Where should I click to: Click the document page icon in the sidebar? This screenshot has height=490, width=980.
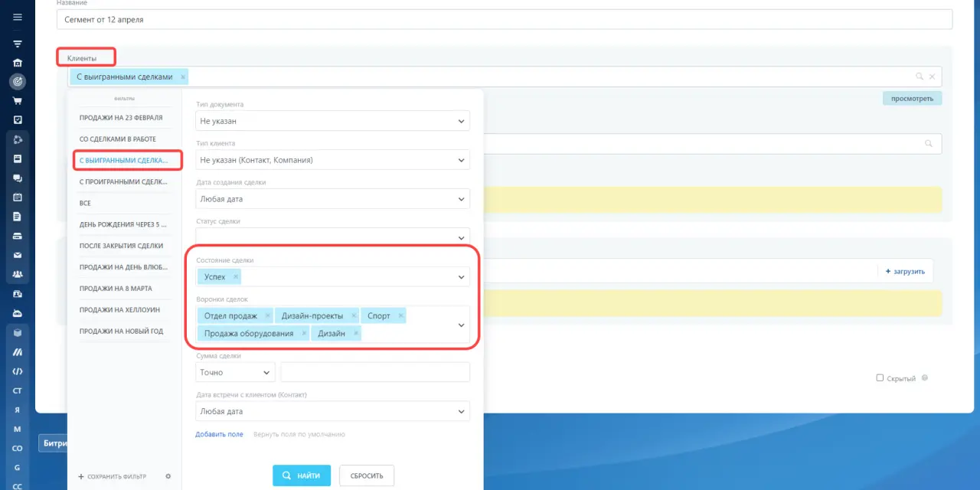17,217
